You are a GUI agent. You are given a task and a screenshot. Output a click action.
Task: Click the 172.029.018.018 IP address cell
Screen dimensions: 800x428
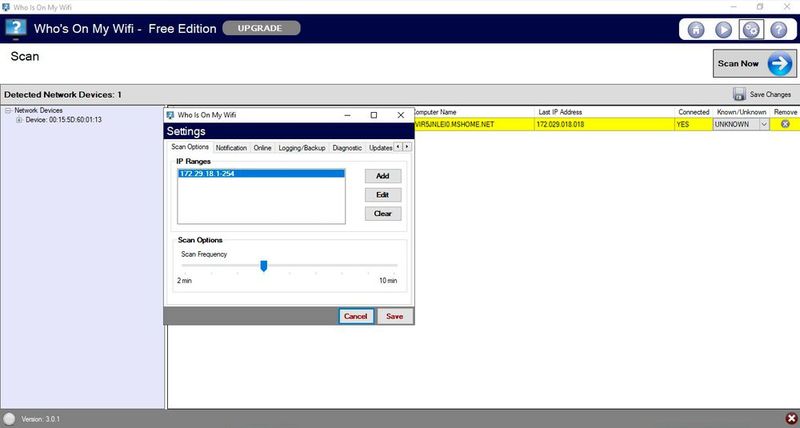pos(605,124)
